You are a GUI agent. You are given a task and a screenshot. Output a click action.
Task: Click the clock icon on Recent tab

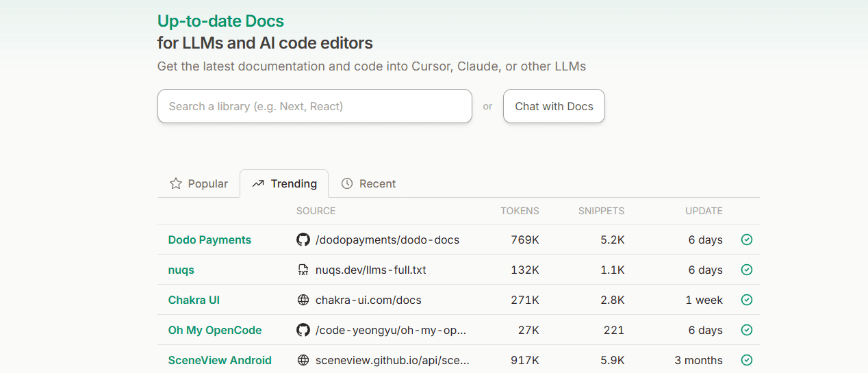click(347, 183)
